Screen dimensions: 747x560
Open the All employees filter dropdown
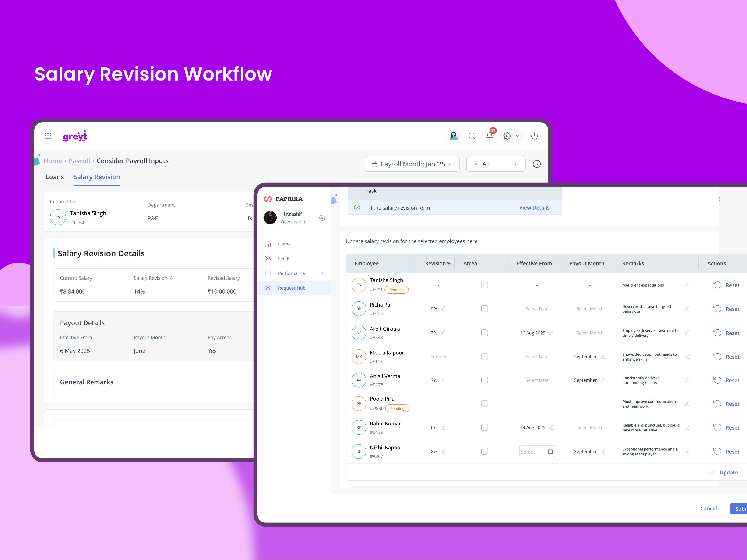pos(495,164)
